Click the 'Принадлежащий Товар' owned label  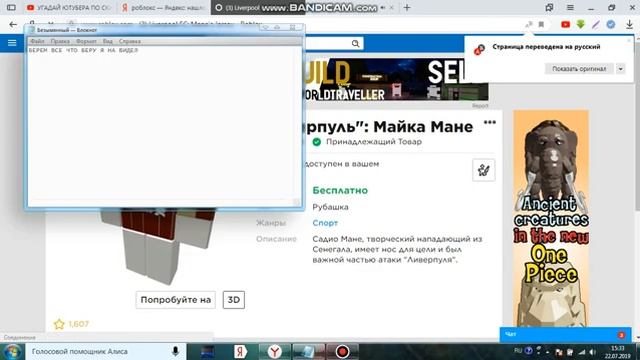click(373, 142)
